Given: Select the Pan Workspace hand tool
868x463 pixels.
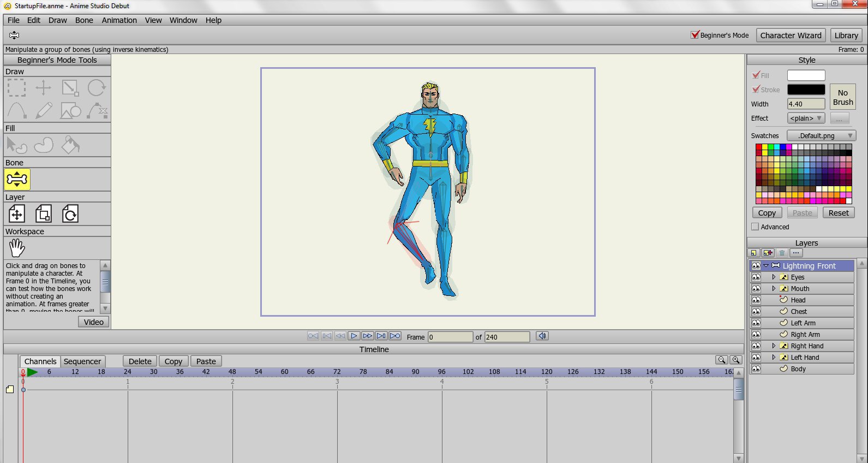Looking at the screenshot, I should click(x=17, y=248).
